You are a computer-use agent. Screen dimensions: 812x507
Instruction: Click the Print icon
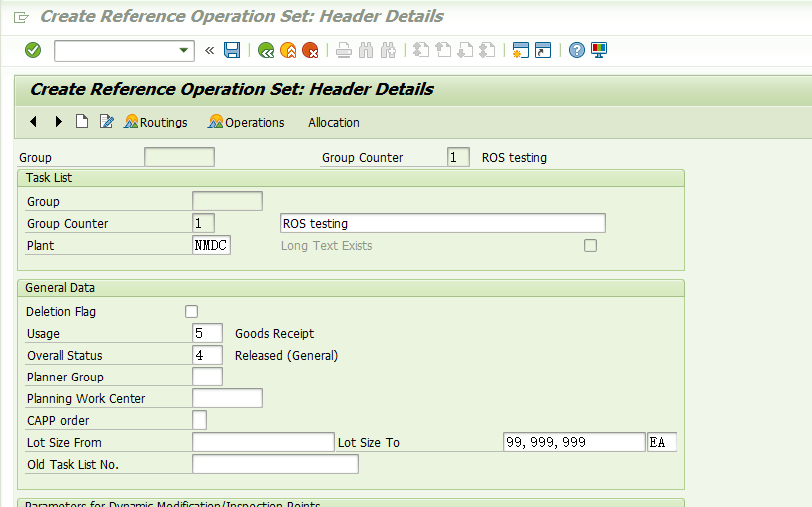point(344,50)
